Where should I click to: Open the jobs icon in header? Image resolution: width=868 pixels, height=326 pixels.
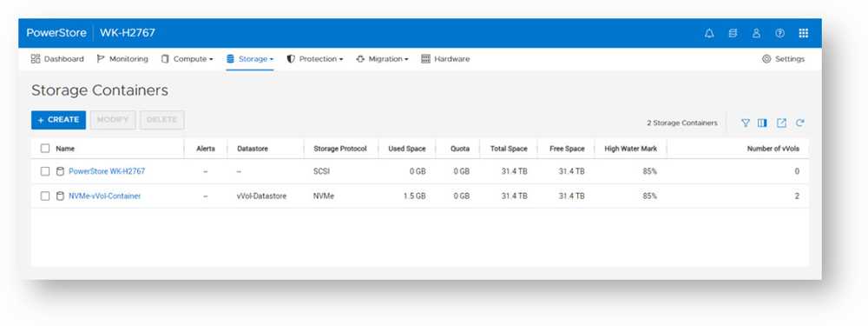733,33
